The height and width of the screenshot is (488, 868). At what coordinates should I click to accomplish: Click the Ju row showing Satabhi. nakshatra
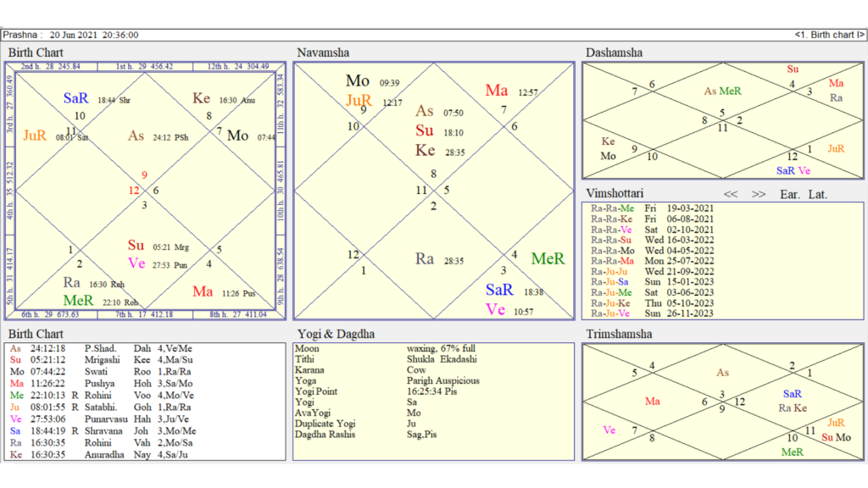pyautogui.click(x=101, y=408)
